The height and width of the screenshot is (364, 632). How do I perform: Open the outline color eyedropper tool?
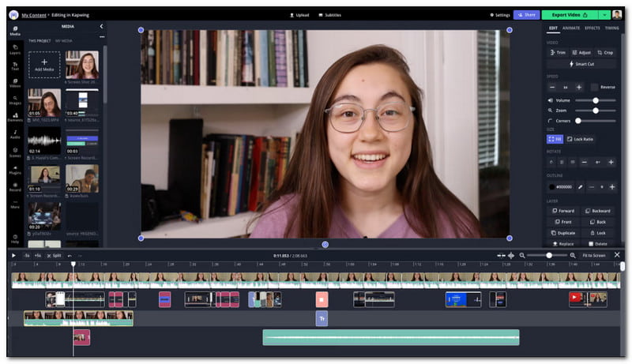[581, 187]
